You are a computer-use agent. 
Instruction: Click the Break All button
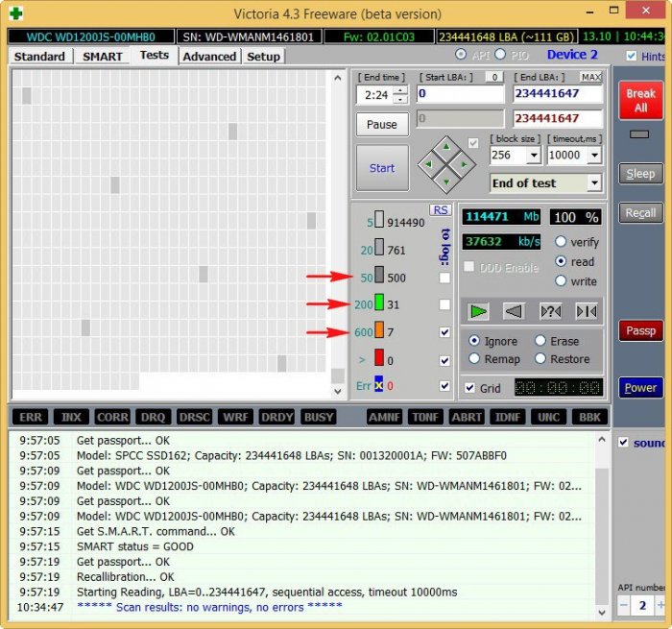tap(640, 100)
